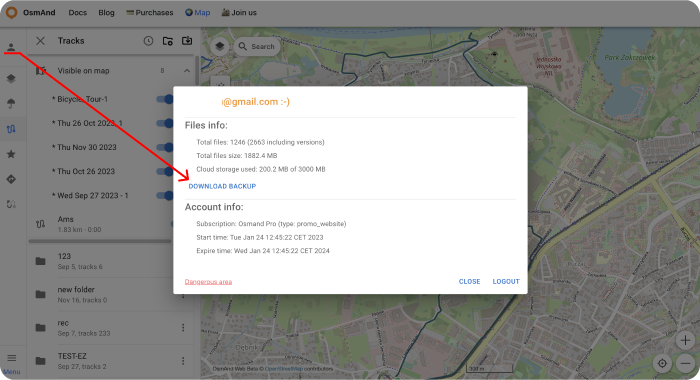The width and height of the screenshot is (700, 380).
Task: Import track file icon
Action: 187,41
